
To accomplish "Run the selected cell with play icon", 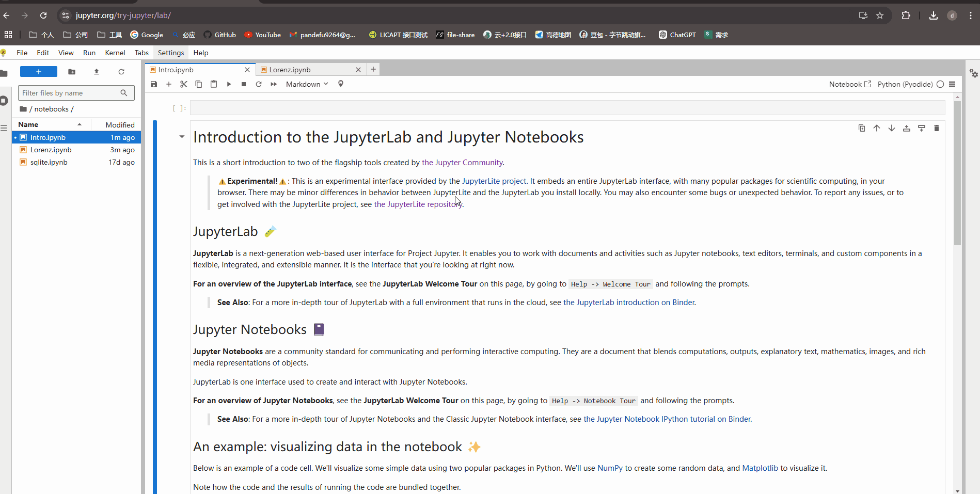I will (229, 84).
